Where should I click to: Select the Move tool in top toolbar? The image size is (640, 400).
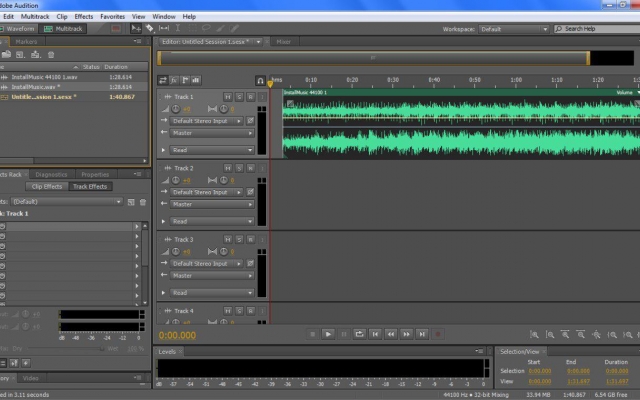click(x=136, y=28)
